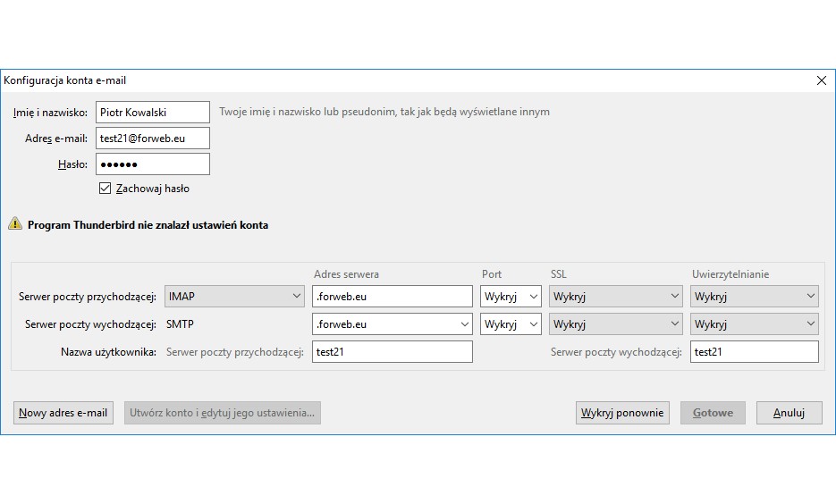Viewport: 836px width, 504px height.
Task: Open the incoming server SSL dropdown
Action: pyautogui.click(x=615, y=296)
